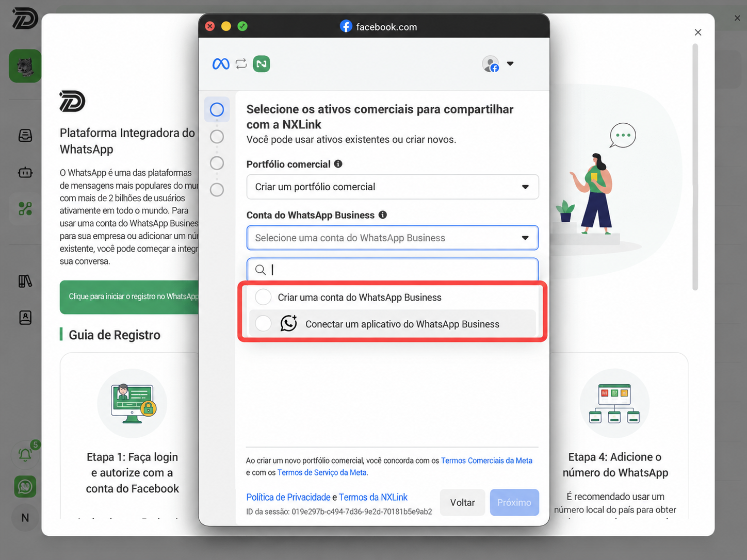Click the D logo above Plataforma Integradora heading
This screenshot has height=560, width=747.
(72, 101)
